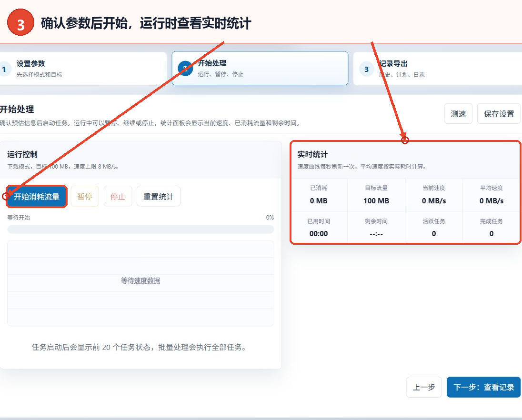Screen dimensions: 522x420
Task: Pause the task with 暂停
Action: tap(85, 196)
